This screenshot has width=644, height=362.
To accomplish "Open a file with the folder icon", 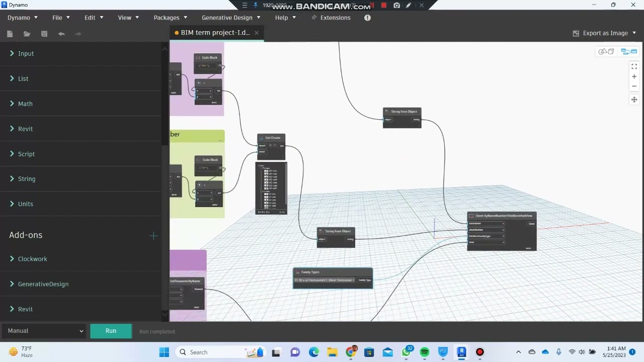I will point(27,34).
